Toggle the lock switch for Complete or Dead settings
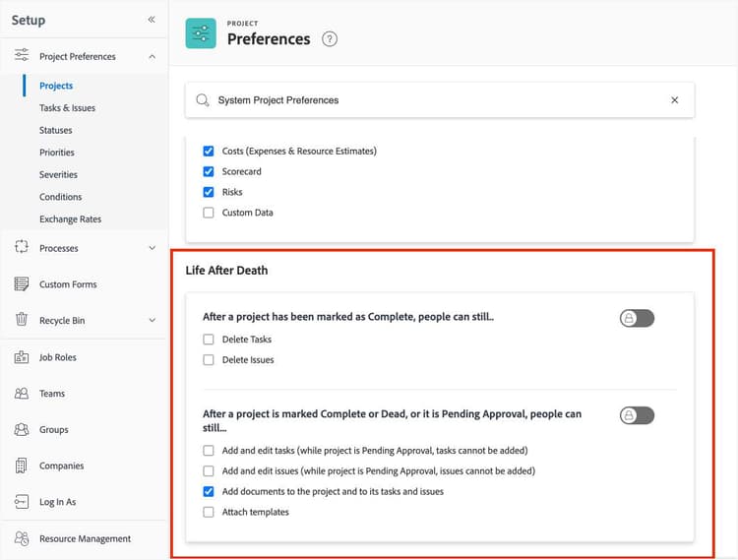The height and width of the screenshot is (560, 738). (637, 415)
